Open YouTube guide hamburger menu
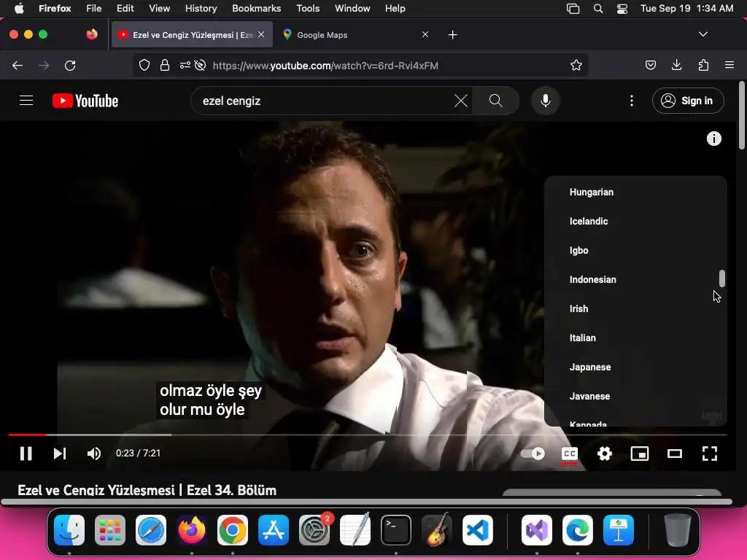This screenshot has width=747, height=560. click(x=26, y=101)
